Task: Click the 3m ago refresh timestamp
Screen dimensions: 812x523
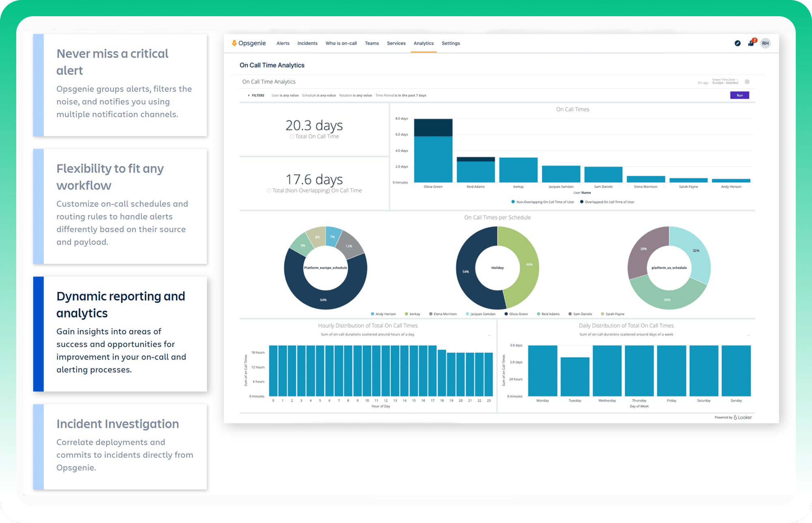Action: pos(703,83)
